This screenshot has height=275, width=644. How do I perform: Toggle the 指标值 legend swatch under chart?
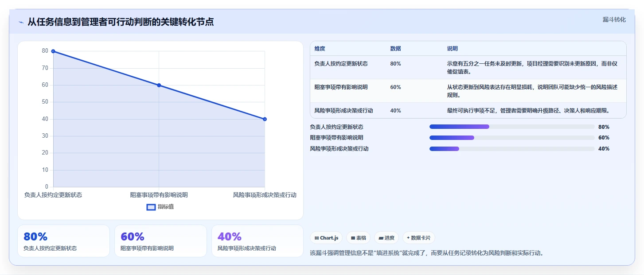(x=151, y=207)
